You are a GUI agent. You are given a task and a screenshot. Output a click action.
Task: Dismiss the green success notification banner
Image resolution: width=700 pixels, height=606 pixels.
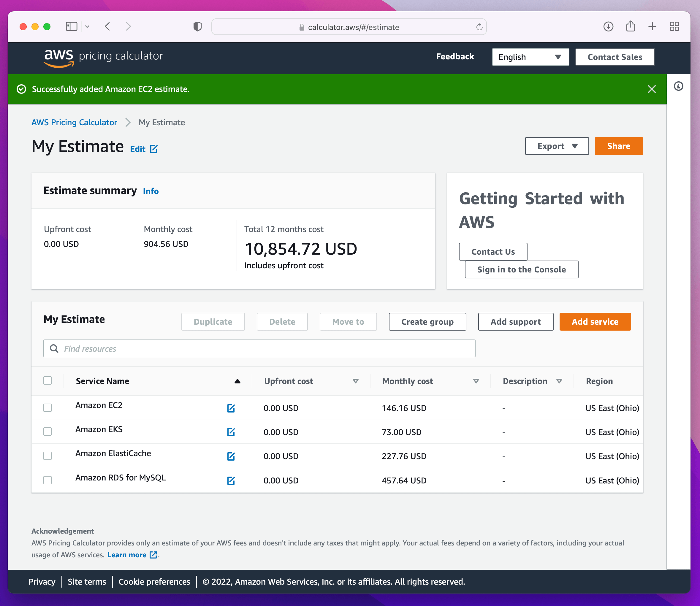(x=652, y=89)
